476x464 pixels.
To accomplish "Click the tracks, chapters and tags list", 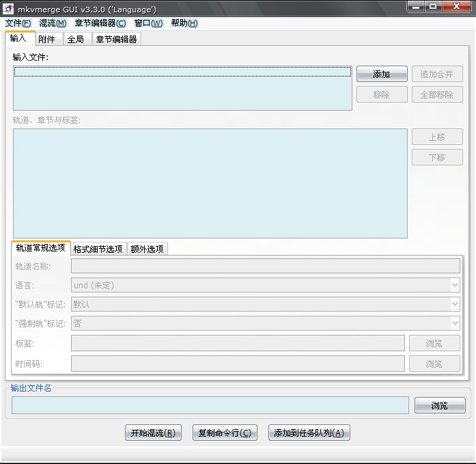I will click(210, 183).
